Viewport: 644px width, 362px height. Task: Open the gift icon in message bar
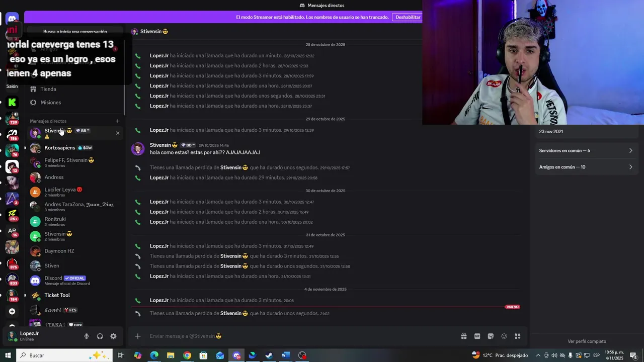click(464, 336)
